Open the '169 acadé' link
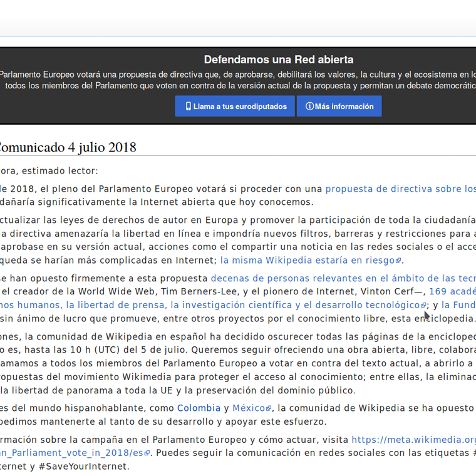The height and width of the screenshot is (476, 476). click(452, 291)
